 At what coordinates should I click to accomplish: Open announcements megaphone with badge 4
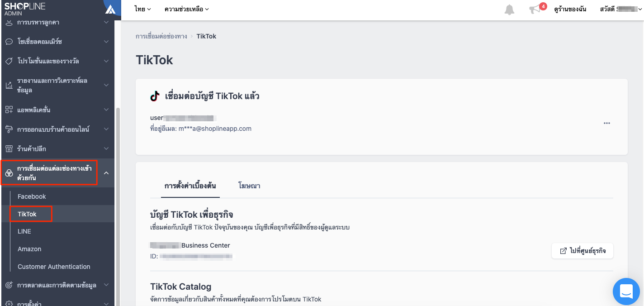coord(537,9)
